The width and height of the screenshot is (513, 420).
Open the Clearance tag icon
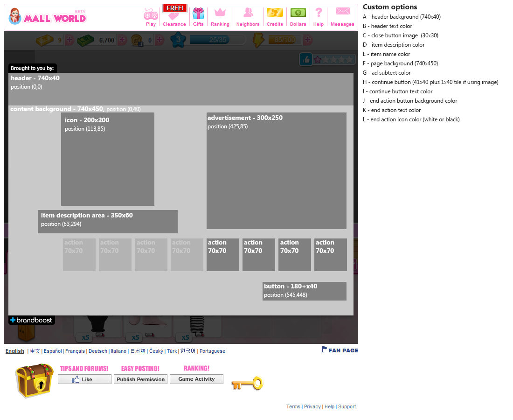(174, 16)
